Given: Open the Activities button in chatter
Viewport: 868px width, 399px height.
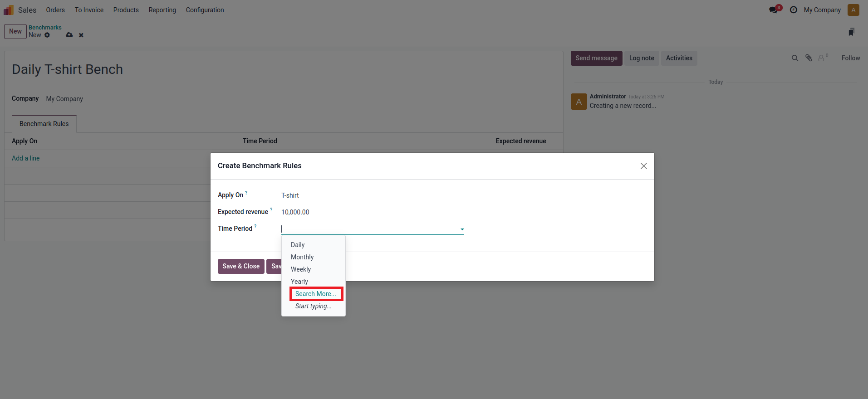Looking at the screenshot, I should pyautogui.click(x=679, y=58).
